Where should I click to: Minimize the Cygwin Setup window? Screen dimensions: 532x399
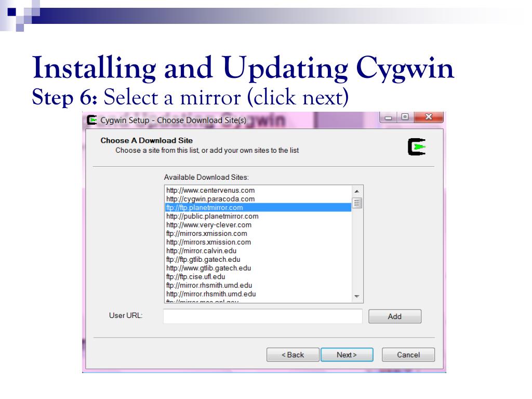click(389, 117)
